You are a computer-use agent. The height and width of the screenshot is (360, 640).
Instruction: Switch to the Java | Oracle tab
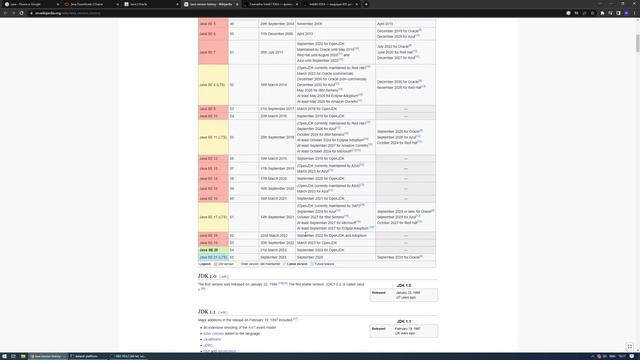click(151, 4)
